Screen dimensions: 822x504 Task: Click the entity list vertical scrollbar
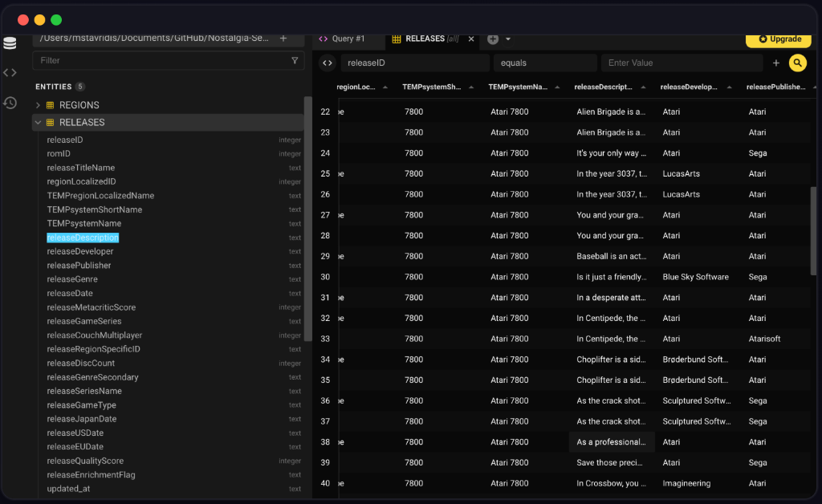307,218
